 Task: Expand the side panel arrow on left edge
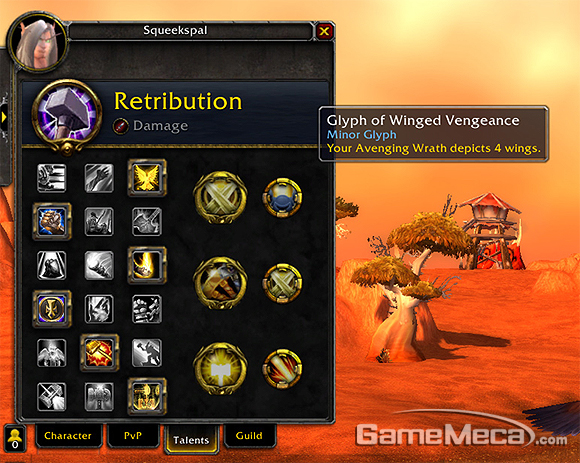tap(4, 117)
